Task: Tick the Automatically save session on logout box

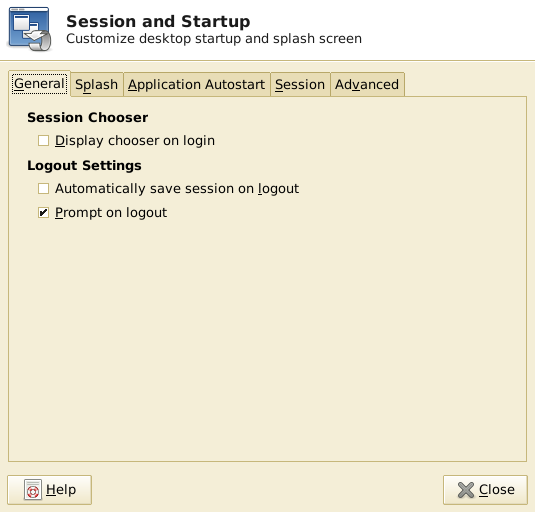Action: (x=43, y=189)
